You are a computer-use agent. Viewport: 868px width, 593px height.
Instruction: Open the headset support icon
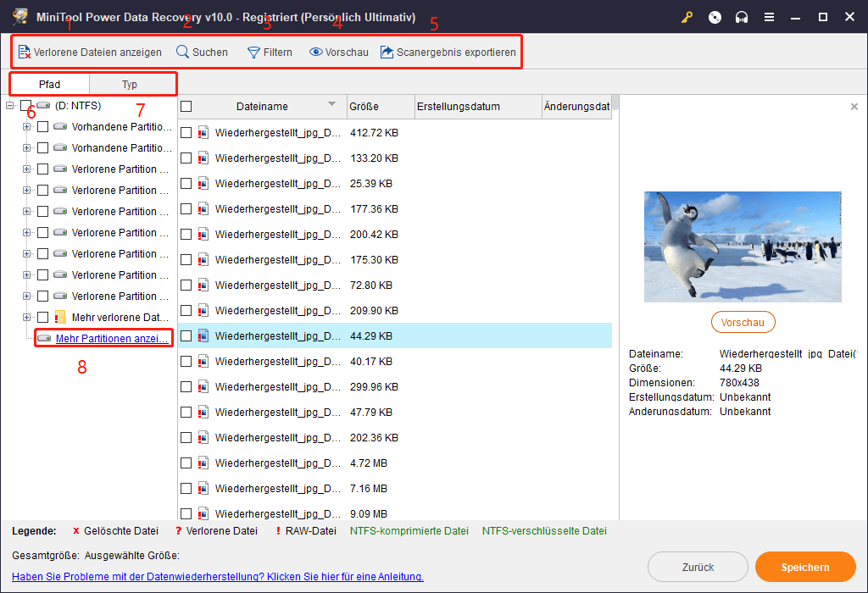742,16
